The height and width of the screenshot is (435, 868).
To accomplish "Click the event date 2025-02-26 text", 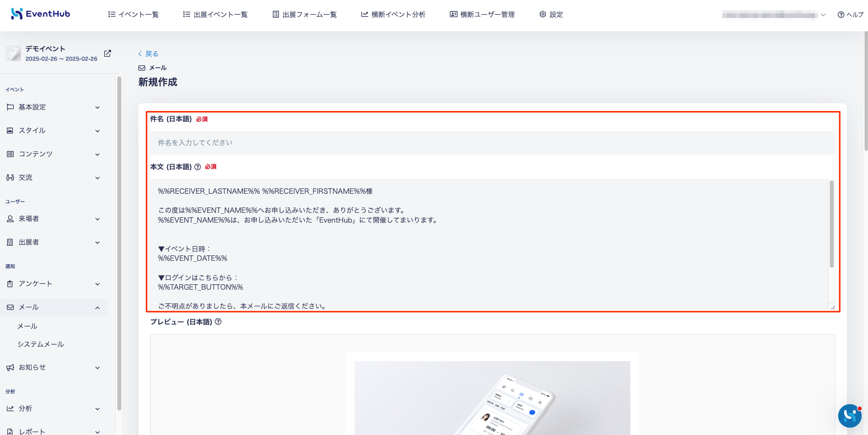I will coord(61,59).
